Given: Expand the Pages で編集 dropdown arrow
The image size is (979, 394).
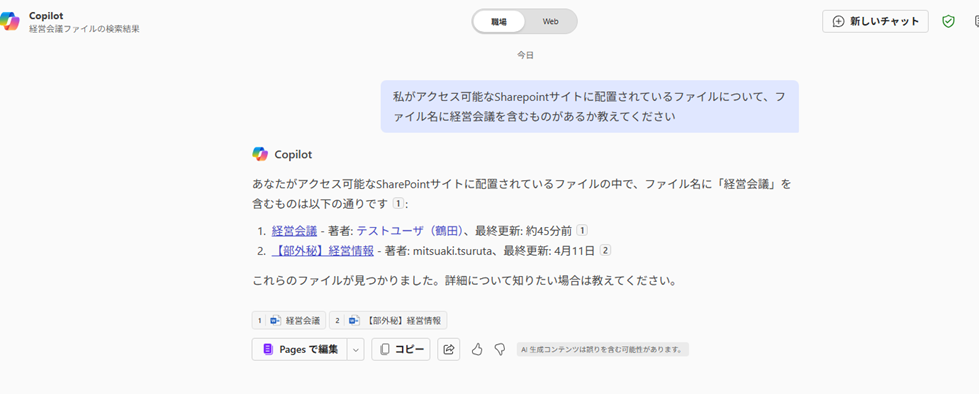Looking at the screenshot, I should click(x=355, y=350).
